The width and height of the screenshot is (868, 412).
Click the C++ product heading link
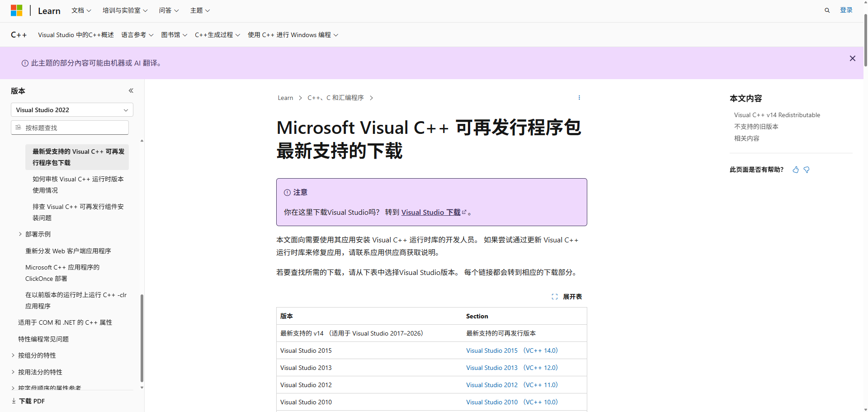(19, 35)
